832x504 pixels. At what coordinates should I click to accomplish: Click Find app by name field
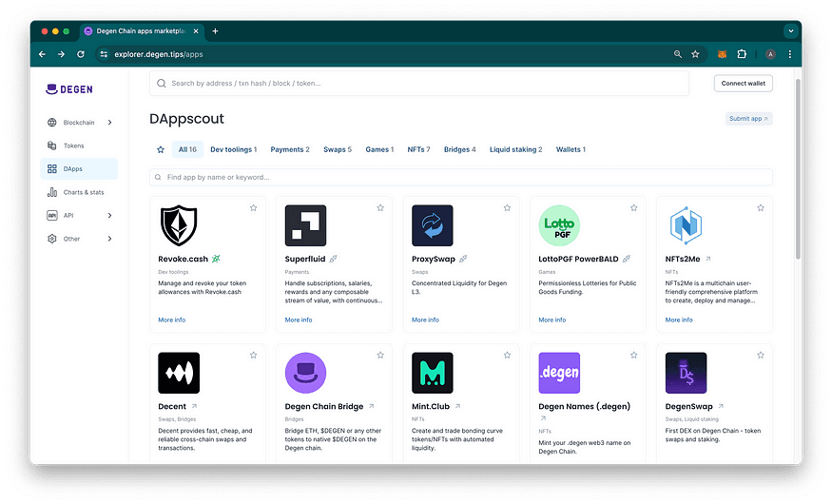tap(460, 177)
